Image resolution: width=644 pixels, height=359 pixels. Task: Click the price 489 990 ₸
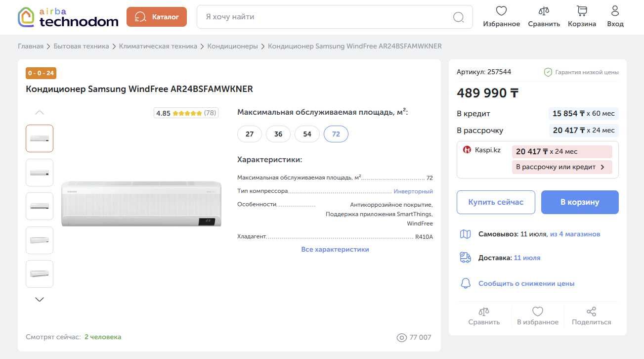click(488, 93)
